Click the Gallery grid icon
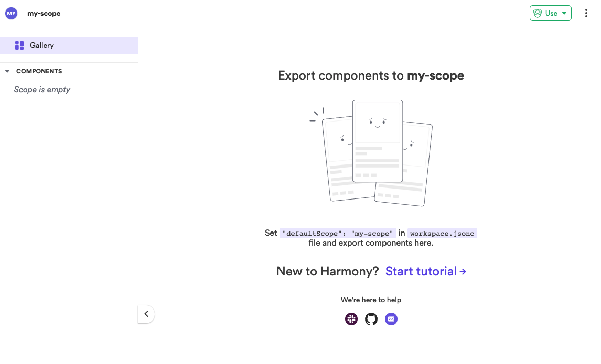The image size is (601, 364). pos(19,46)
